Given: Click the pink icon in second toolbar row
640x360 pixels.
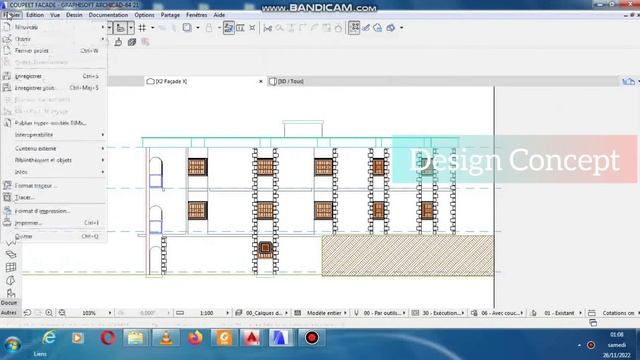Looking at the screenshot, I should [x=145, y=42].
